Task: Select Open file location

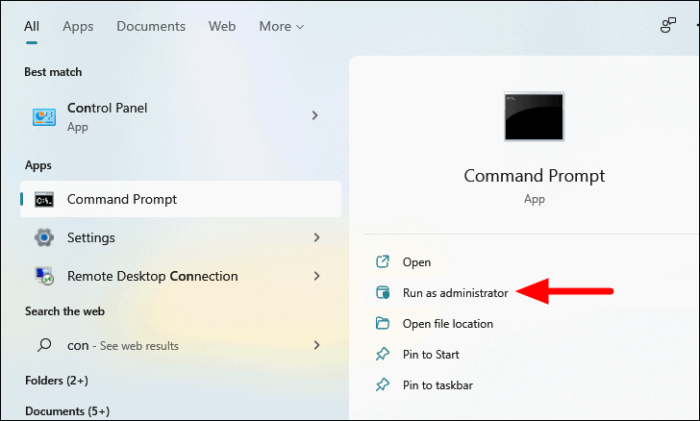Action: point(448,324)
